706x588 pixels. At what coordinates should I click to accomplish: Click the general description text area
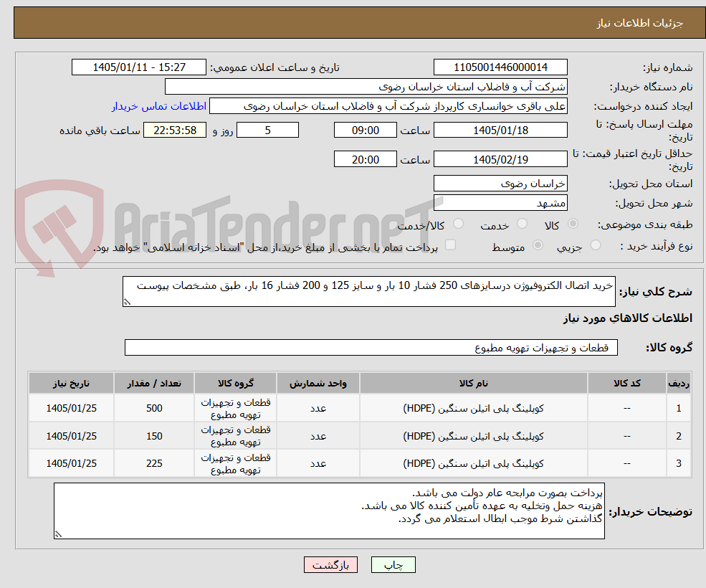click(368, 292)
